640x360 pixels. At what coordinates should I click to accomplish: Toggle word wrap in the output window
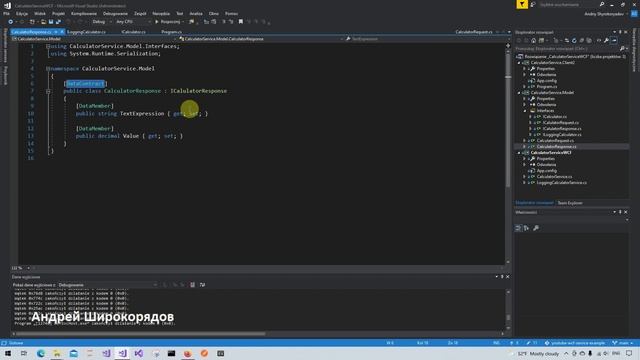pos(202,285)
